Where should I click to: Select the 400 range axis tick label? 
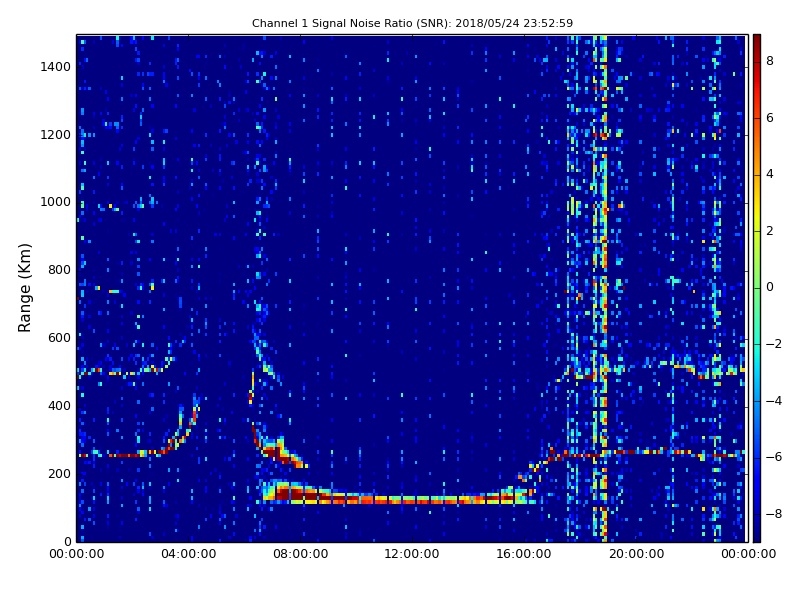[x=59, y=406]
